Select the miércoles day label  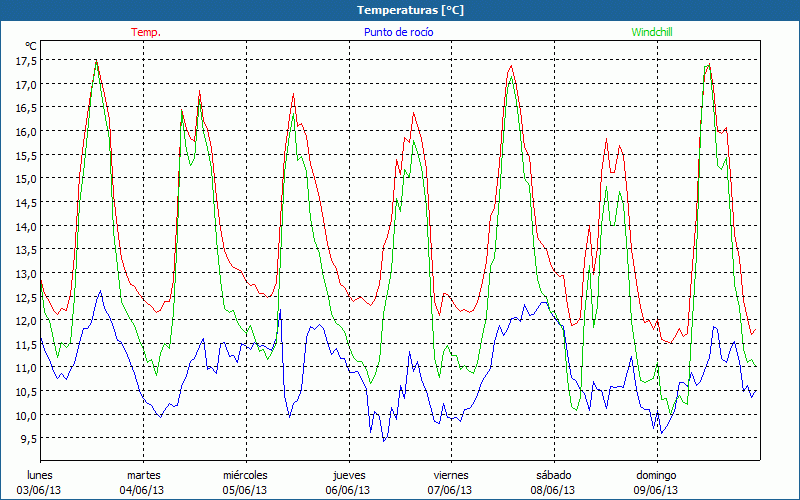[x=245, y=475]
